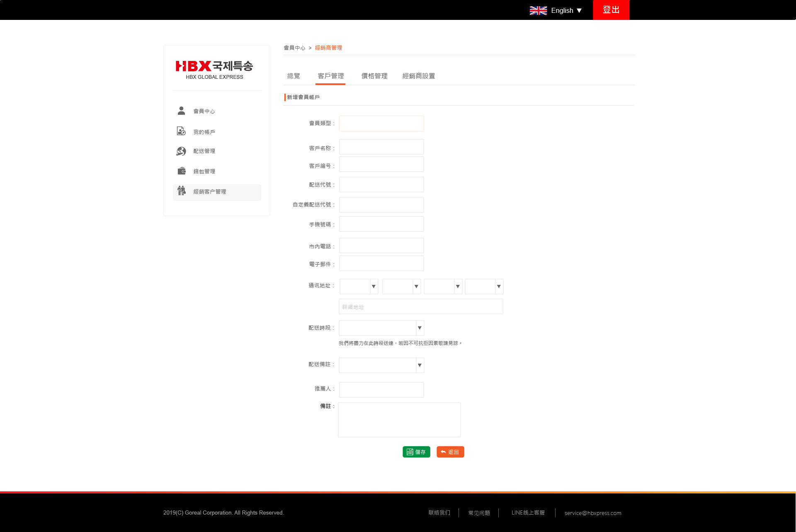The image size is (796, 532).
Task: Open the 總覽 overview tab
Action: pyautogui.click(x=294, y=76)
